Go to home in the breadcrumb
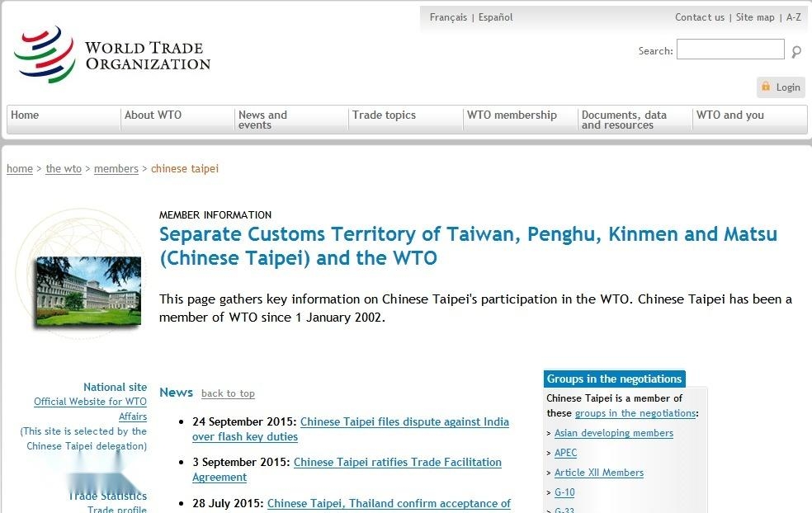This screenshot has width=812, height=513. point(20,169)
